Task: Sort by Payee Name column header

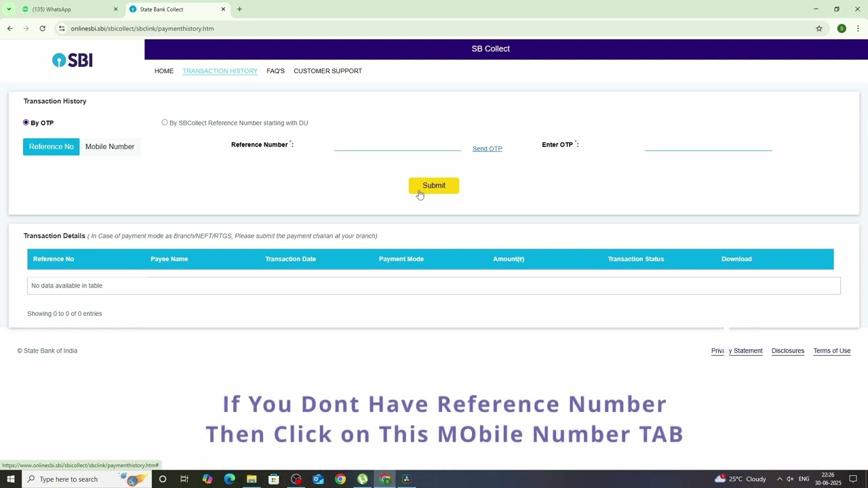Action: tap(170, 259)
